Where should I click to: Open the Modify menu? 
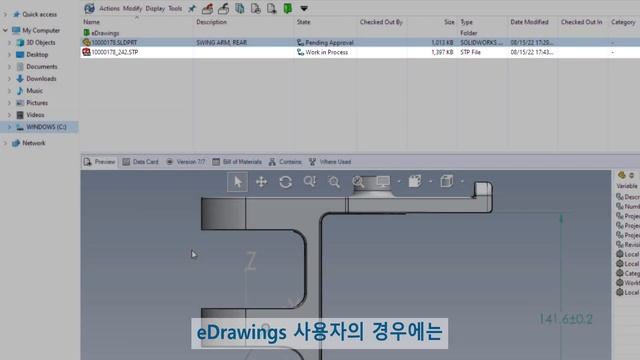pos(132,9)
